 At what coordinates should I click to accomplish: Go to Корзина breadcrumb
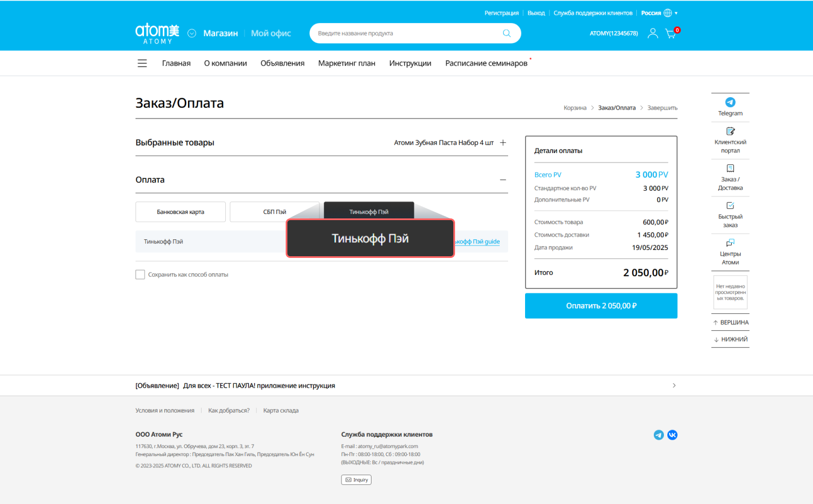tap(575, 108)
